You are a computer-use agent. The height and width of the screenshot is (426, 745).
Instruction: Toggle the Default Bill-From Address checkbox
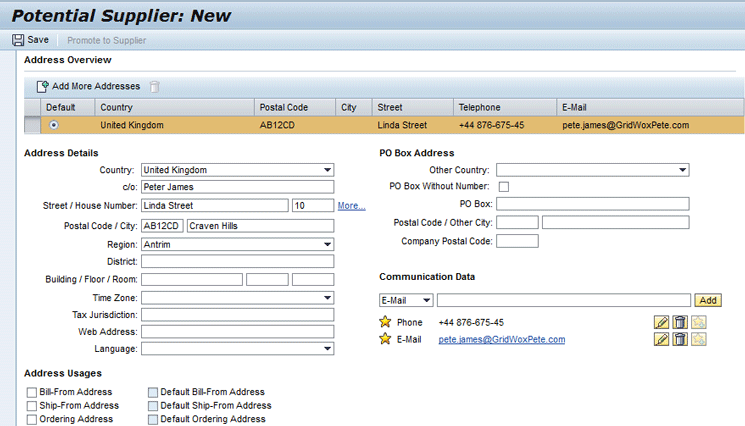pos(153,392)
